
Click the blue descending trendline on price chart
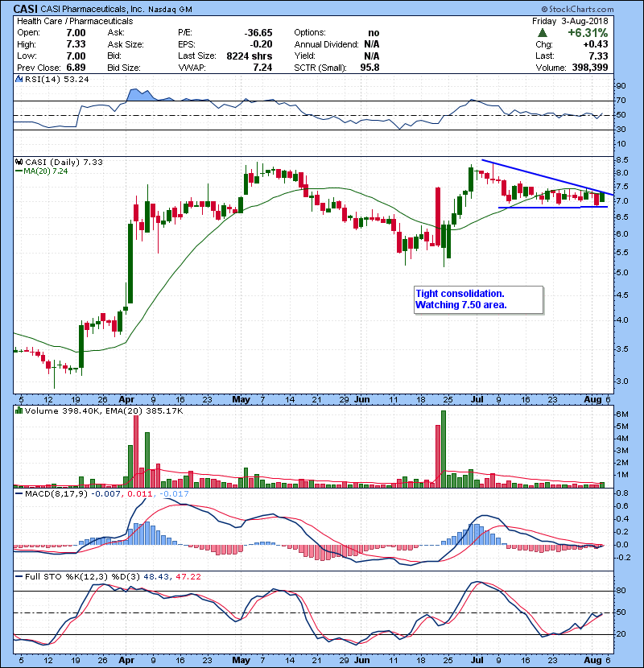pos(547,177)
